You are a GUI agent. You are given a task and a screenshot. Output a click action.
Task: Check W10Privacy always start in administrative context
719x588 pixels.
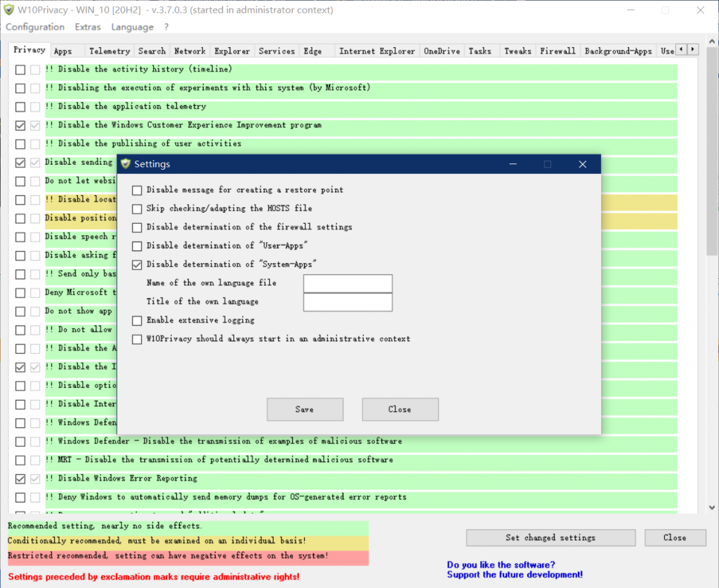(x=137, y=339)
